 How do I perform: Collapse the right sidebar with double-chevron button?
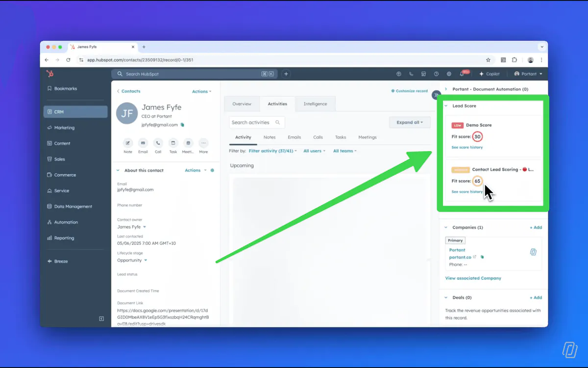pyautogui.click(x=436, y=95)
